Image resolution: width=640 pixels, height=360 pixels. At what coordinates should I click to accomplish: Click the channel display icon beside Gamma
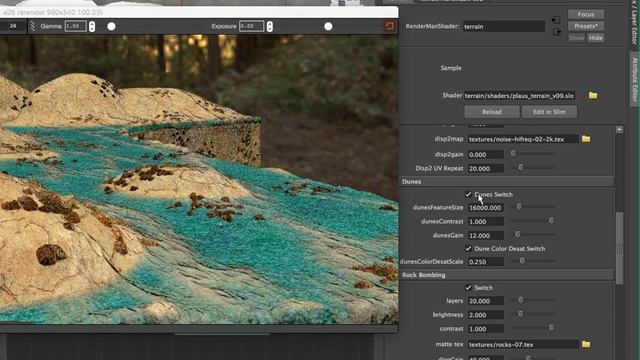click(x=33, y=26)
